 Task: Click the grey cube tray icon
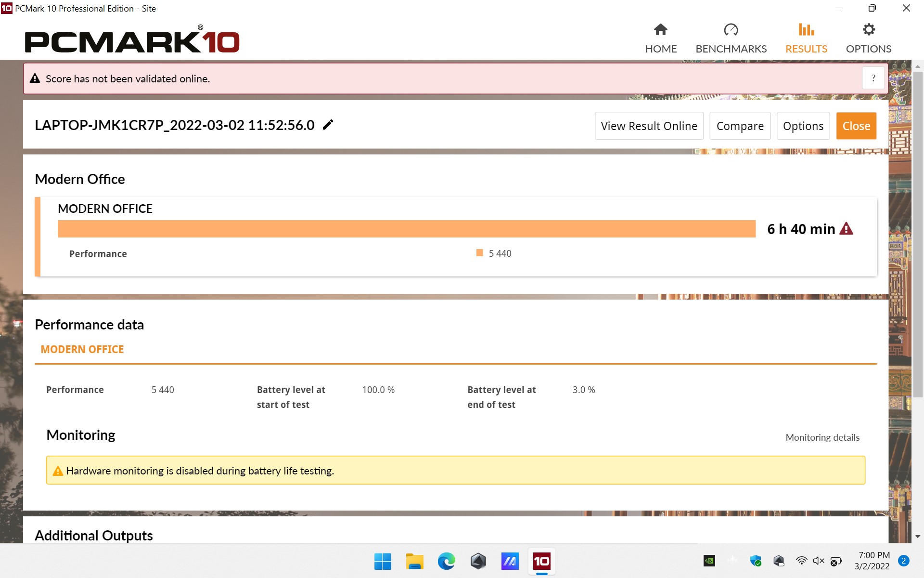pyautogui.click(x=779, y=561)
